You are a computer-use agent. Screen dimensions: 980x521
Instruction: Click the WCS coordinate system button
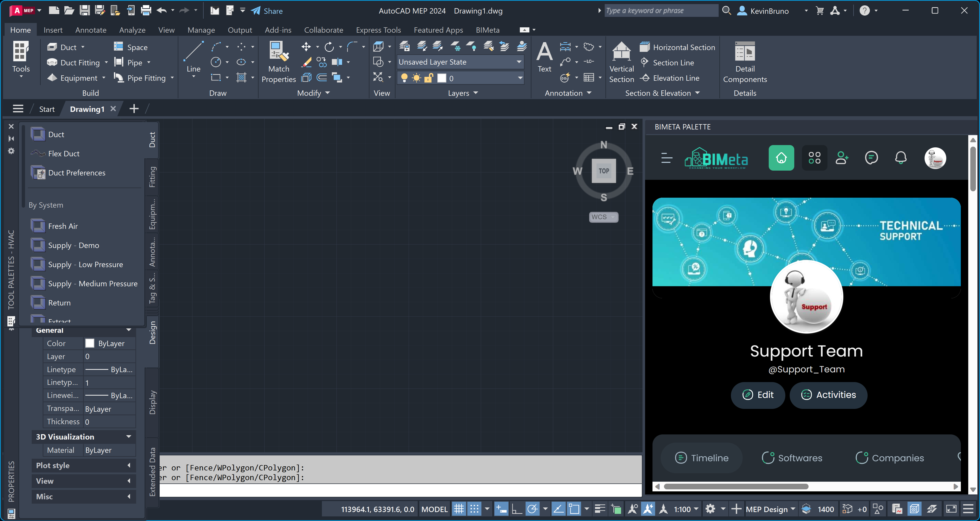[603, 217]
